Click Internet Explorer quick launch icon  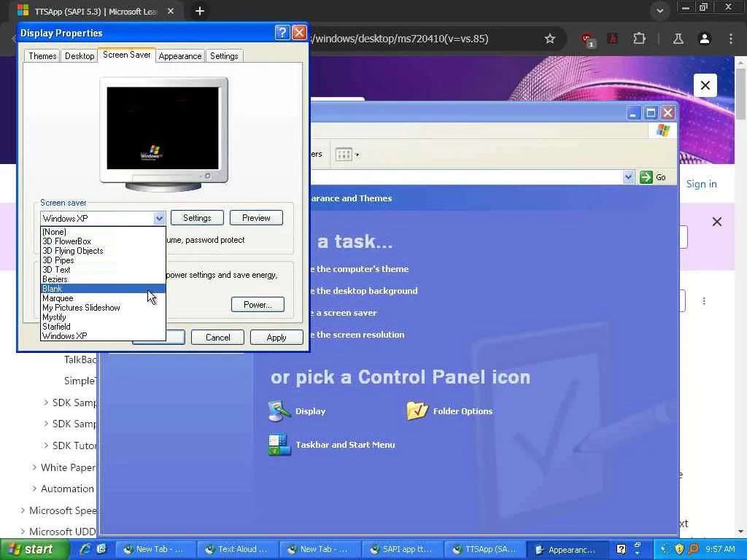point(86,549)
